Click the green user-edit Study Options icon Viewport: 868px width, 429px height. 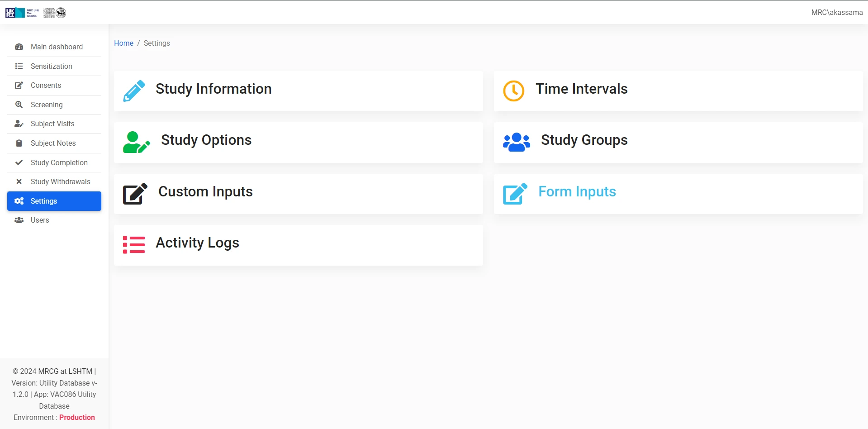[136, 142]
